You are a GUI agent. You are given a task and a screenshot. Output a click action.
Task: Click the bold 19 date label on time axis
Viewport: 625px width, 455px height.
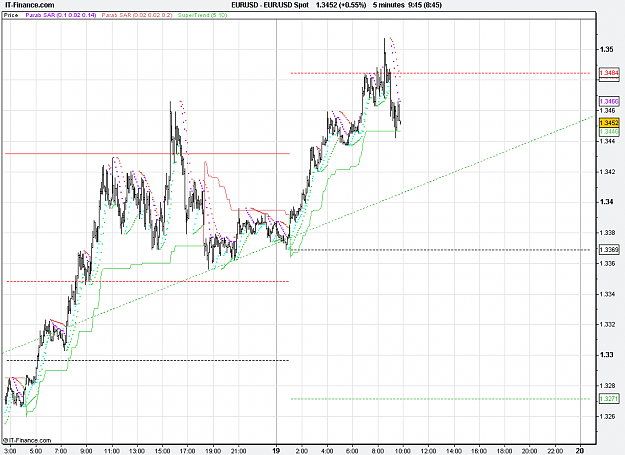pyautogui.click(x=276, y=451)
